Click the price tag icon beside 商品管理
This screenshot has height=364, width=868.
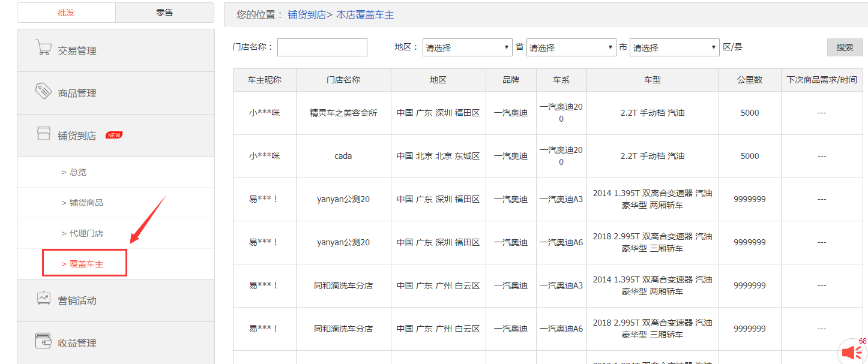(44, 92)
